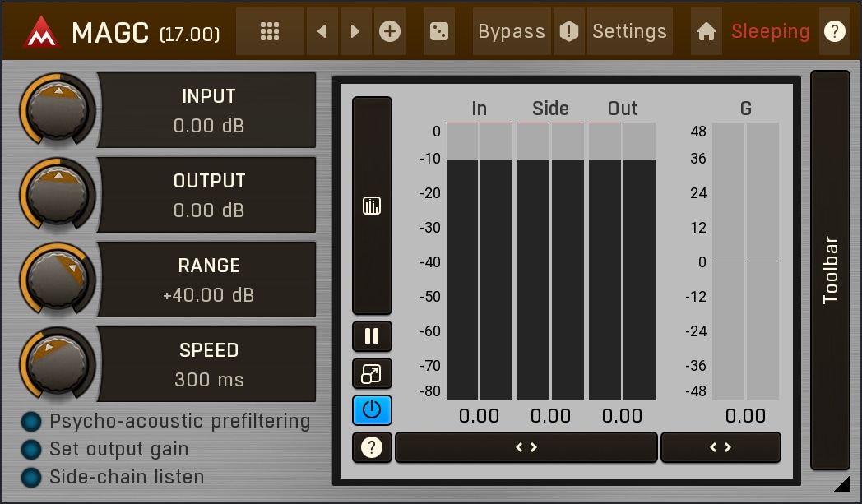Expand the level meters width arrows
862x504 pixels.
(x=526, y=447)
